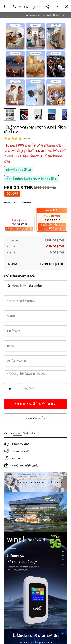The image size is (71, 644).
Task: Choose the 1 ตัว ฿999 package
Action: [19, 224]
